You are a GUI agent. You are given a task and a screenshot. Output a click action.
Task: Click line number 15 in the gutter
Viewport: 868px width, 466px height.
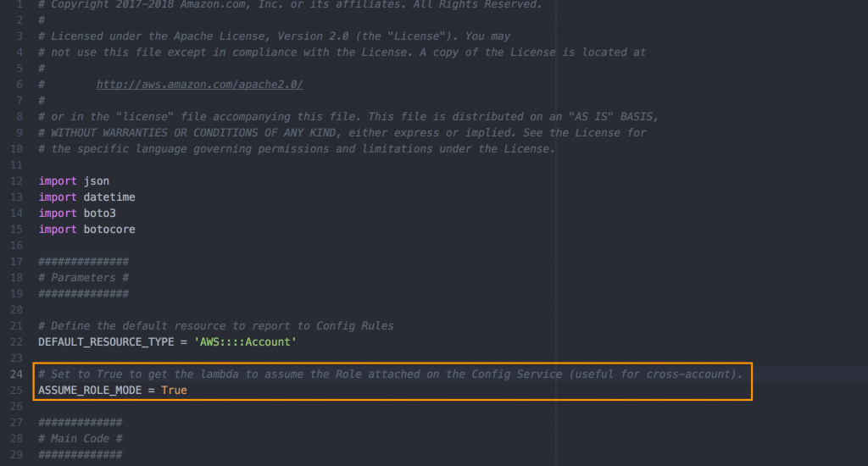tap(17, 229)
